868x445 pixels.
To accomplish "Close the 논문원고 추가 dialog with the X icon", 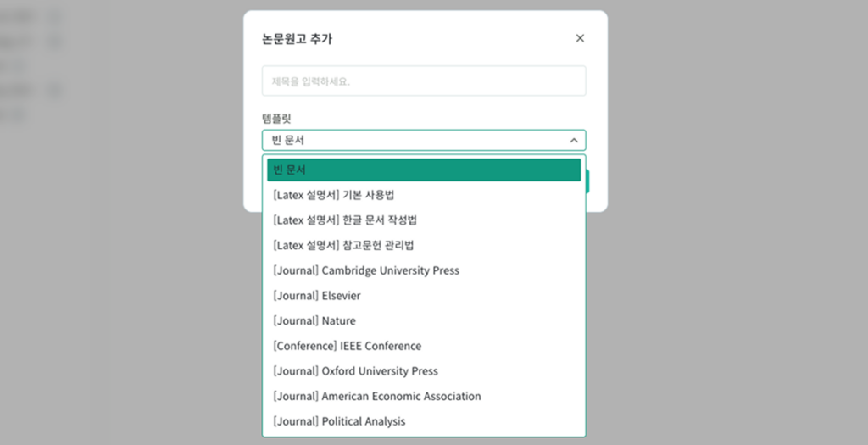I will (x=580, y=38).
